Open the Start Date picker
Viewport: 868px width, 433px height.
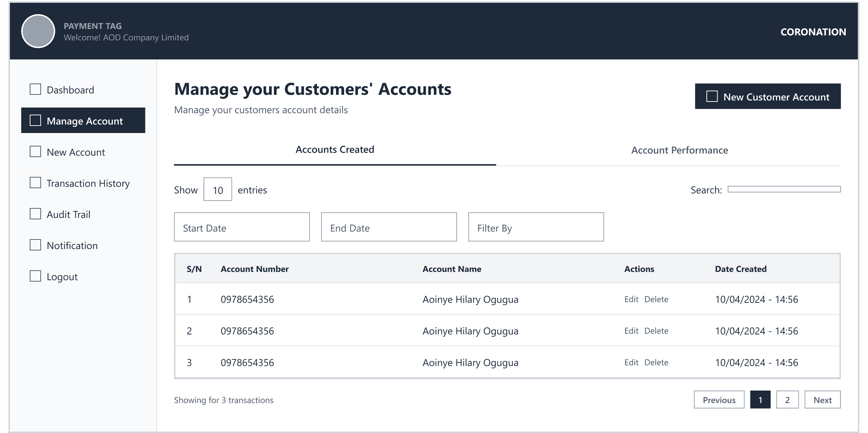coord(242,227)
